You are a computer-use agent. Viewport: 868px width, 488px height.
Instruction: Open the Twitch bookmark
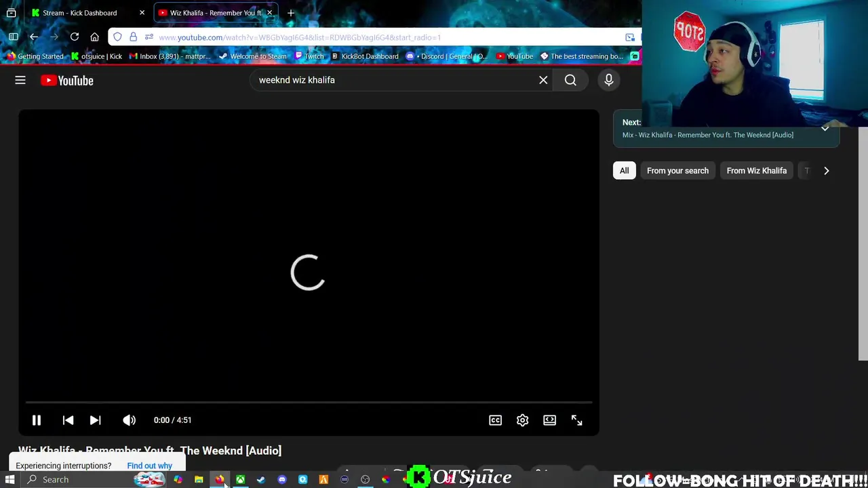[309, 56]
